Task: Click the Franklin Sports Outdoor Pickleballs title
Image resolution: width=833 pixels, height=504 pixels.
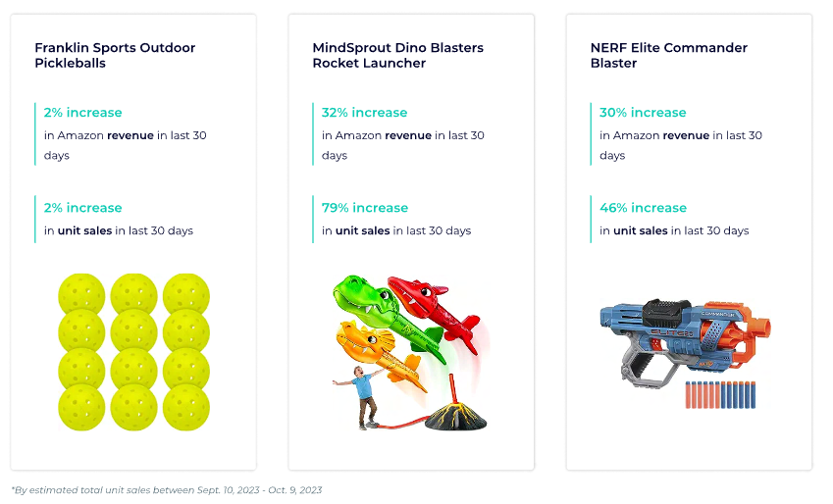Action: point(115,55)
